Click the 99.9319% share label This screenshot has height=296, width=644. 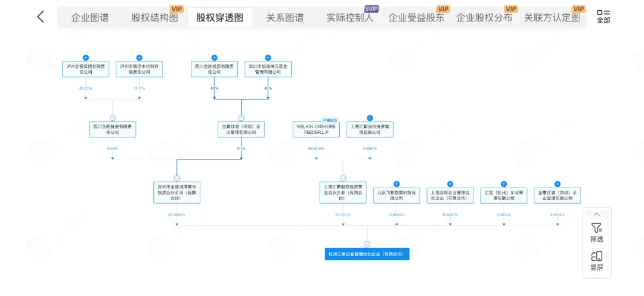(x=316, y=148)
